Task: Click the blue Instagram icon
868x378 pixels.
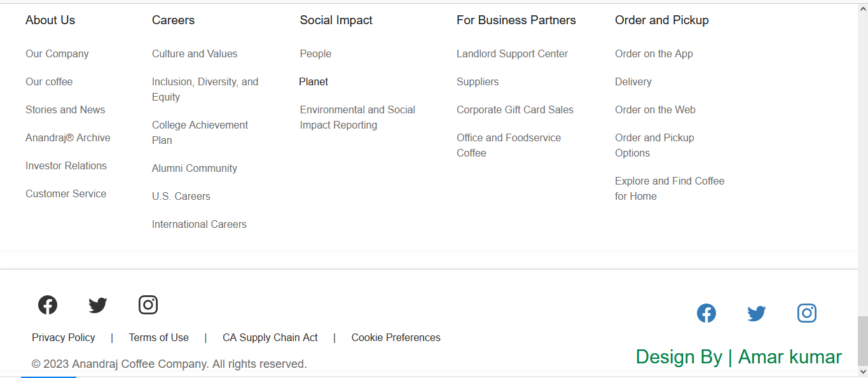Action: click(807, 313)
